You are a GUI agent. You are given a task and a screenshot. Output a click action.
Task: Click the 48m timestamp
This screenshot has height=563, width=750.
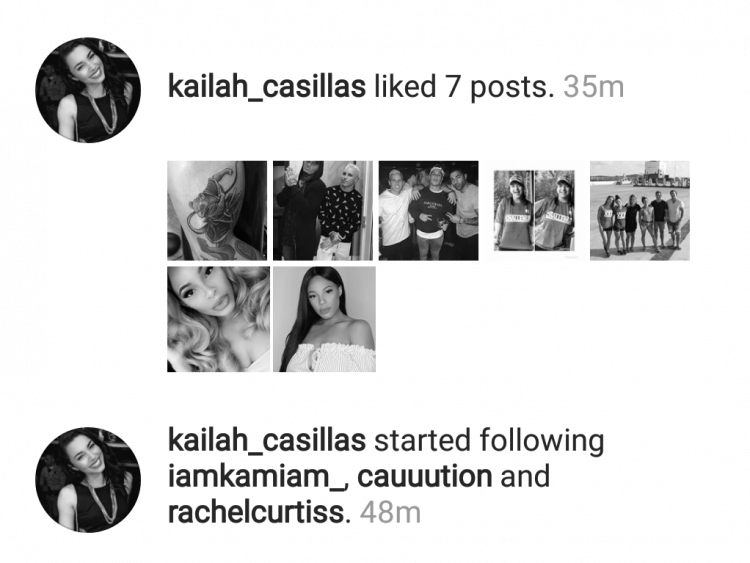point(390,513)
